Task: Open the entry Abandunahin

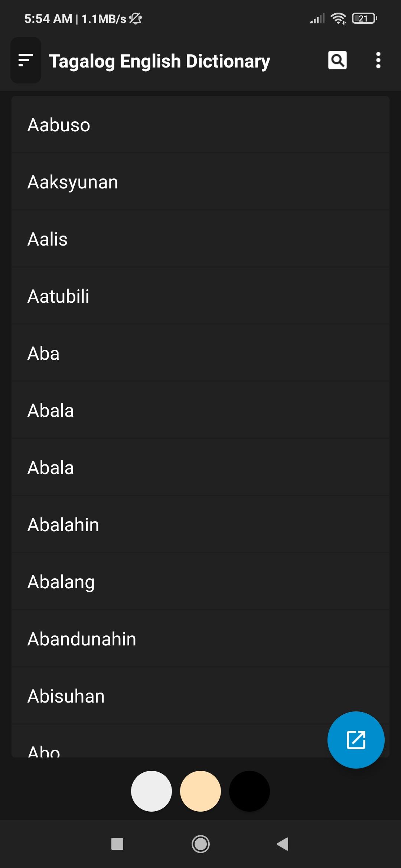Action: tap(200, 639)
